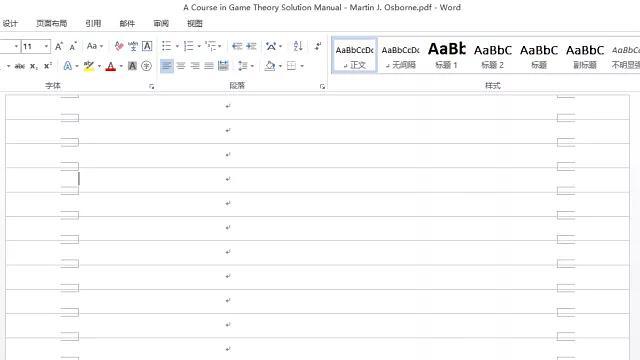640x360 pixels.
Task: Click the numbered list icon
Action: pyautogui.click(x=189, y=46)
